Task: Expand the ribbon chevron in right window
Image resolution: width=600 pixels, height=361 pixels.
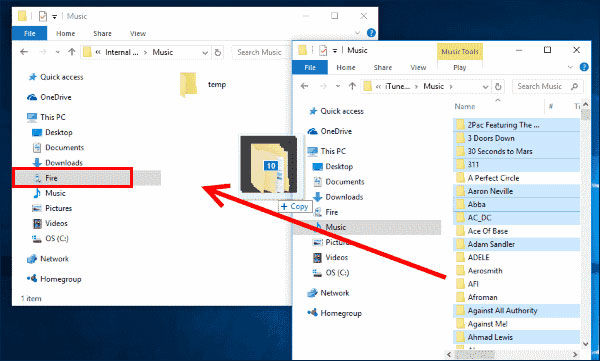Action: [570, 67]
